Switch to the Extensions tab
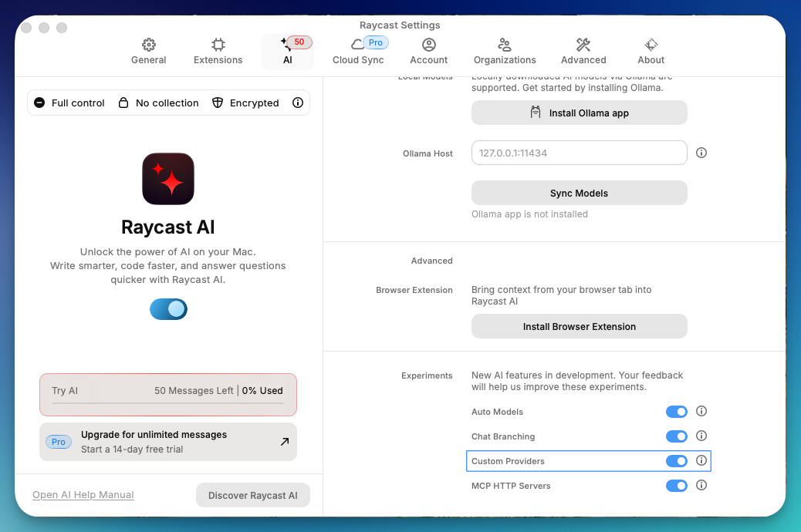801x532 pixels. pos(218,50)
